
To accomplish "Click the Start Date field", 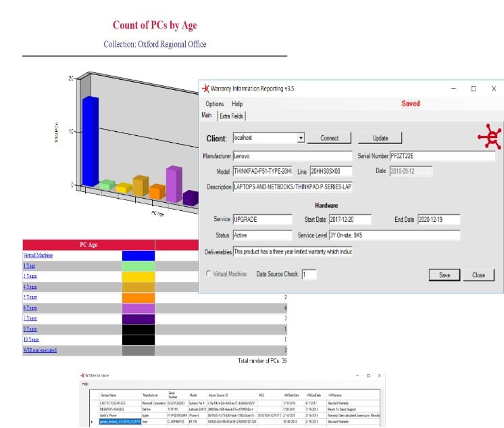I will coord(350,220).
